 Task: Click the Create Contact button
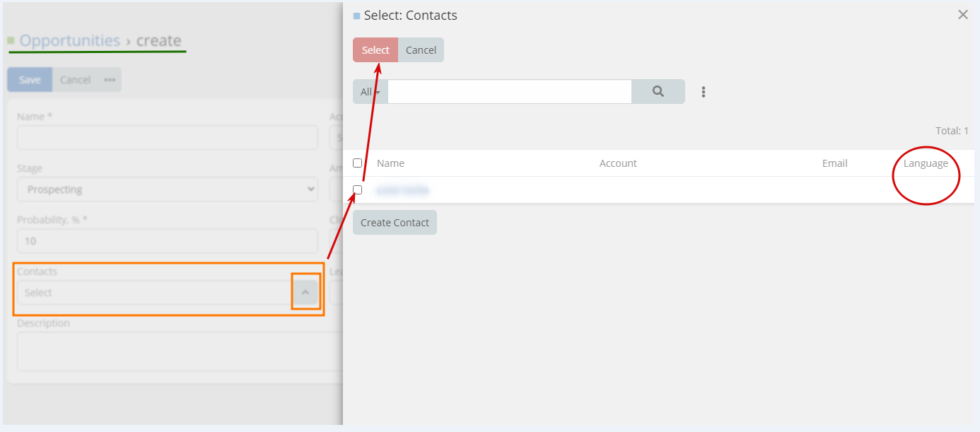395,223
